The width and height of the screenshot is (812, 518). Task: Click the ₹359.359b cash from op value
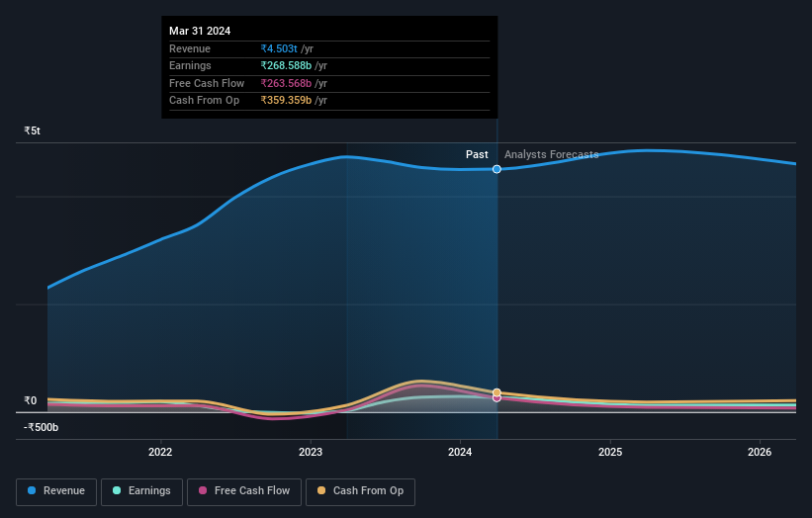click(287, 101)
